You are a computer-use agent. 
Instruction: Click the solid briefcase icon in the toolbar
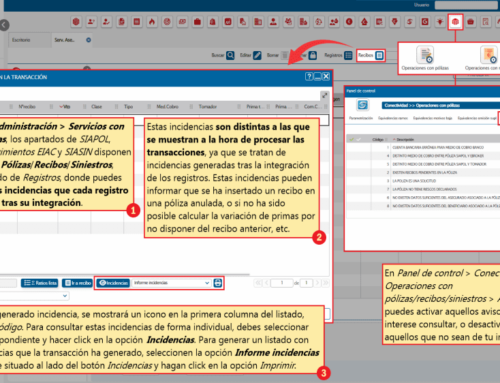point(197,22)
